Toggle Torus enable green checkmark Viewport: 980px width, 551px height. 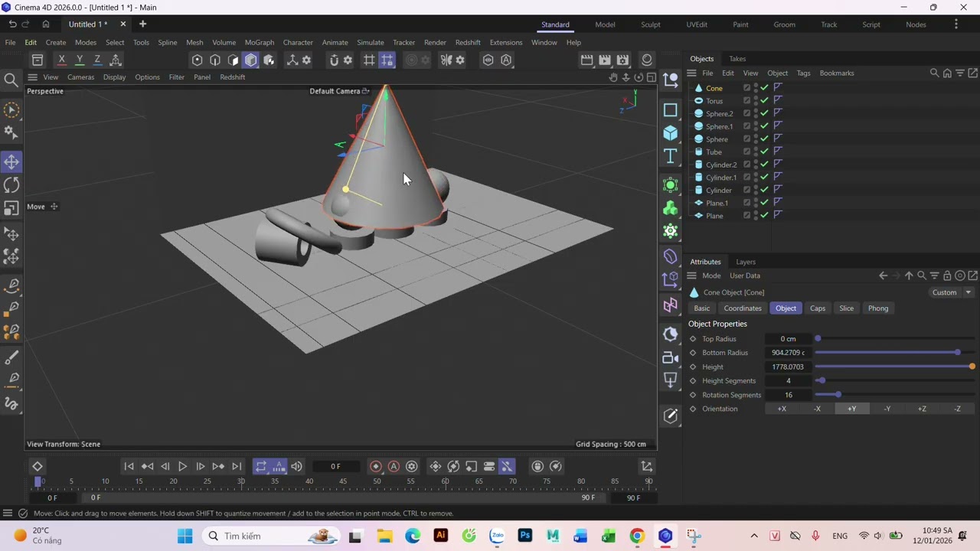pos(764,101)
